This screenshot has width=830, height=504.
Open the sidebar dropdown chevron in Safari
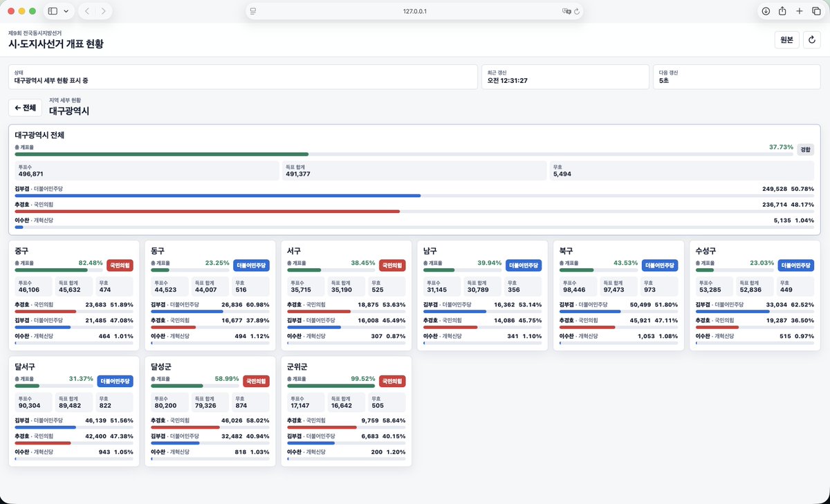tap(66, 11)
